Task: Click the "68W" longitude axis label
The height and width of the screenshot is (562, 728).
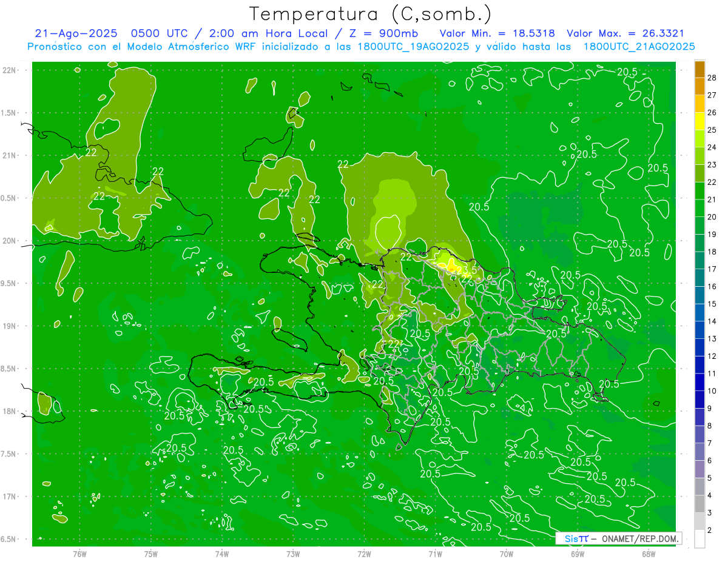Action: tap(648, 554)
